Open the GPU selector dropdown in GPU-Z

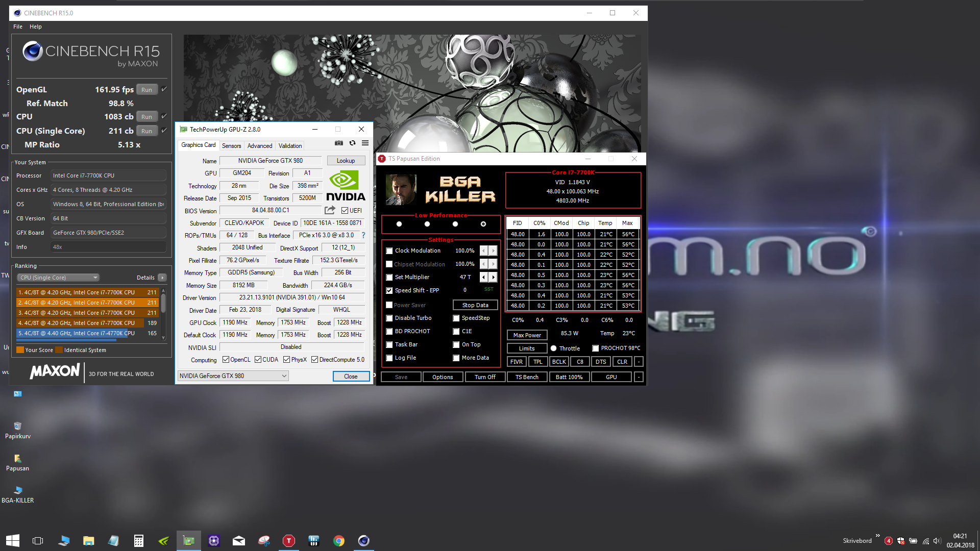pos(233,376)
